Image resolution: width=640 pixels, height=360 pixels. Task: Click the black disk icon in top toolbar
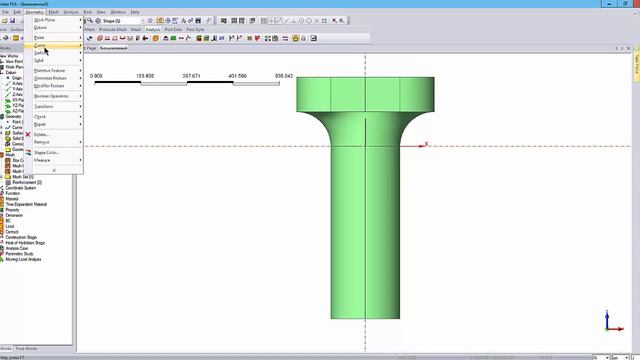pyautogui.click(x=198, y=20)
